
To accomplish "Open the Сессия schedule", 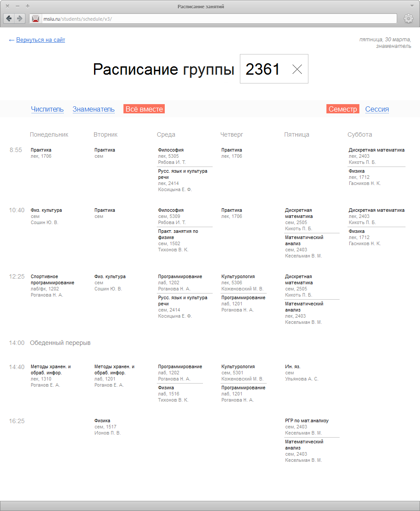I will pos(377,109).
